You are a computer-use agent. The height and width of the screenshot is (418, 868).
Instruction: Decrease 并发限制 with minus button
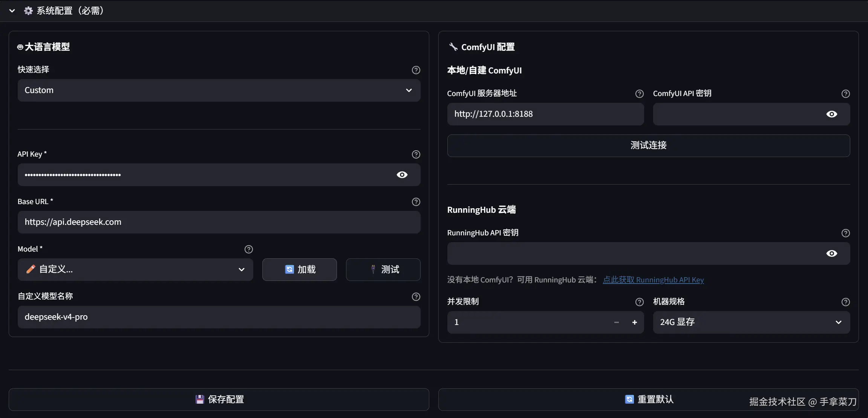[x=616, y=322]
